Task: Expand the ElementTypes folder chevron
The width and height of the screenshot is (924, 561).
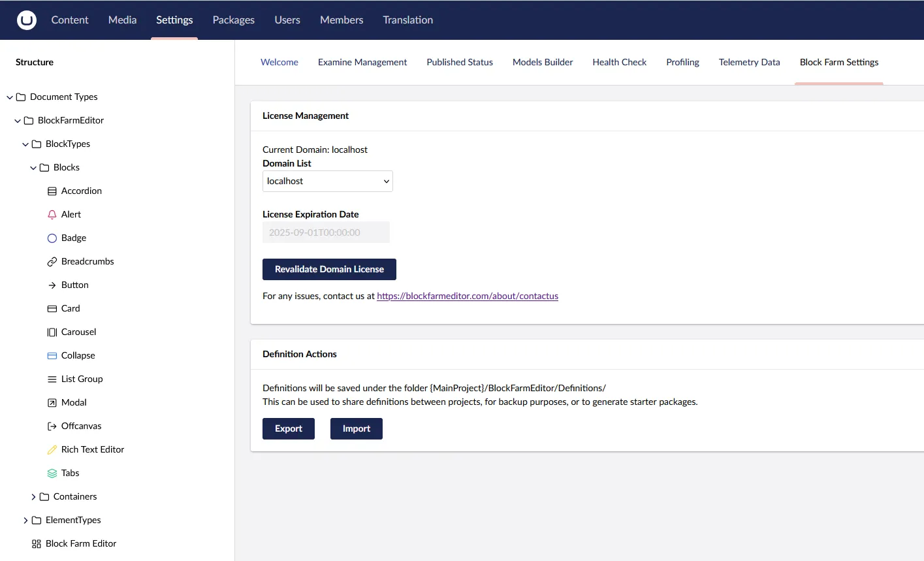Action: (25, 521)
